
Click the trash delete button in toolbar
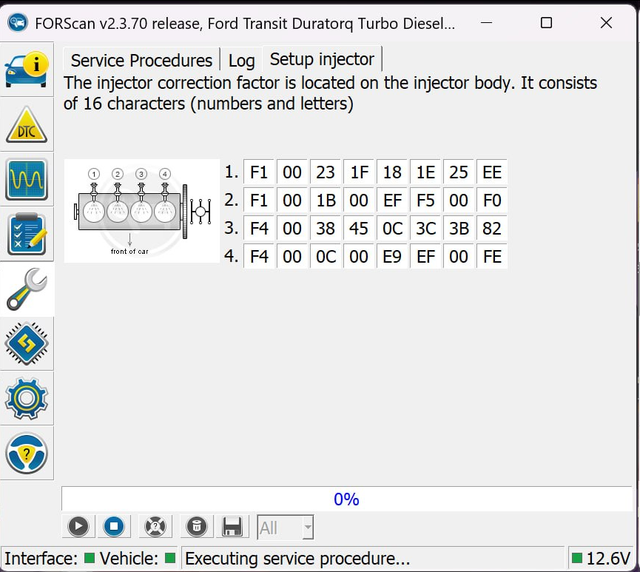tap(196, 526)
